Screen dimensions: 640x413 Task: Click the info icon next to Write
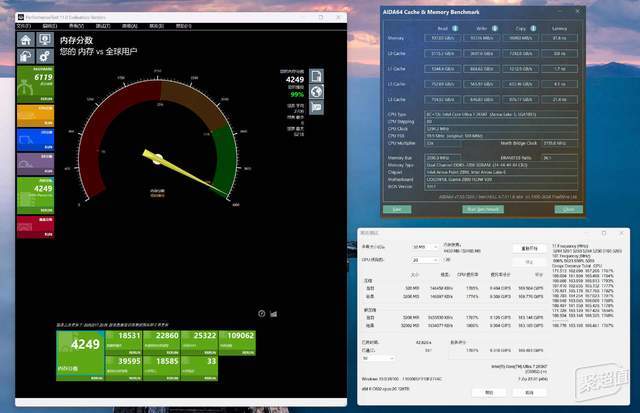pos(494,28)
